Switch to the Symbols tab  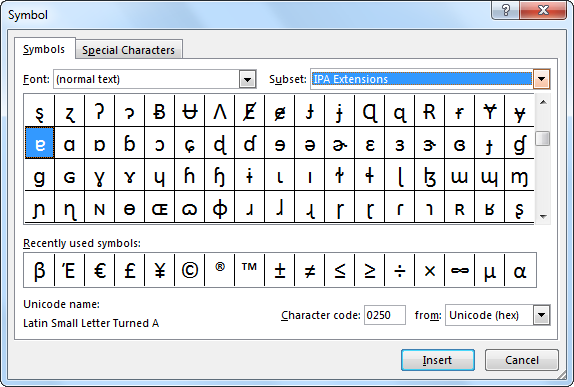coord(44,49)
